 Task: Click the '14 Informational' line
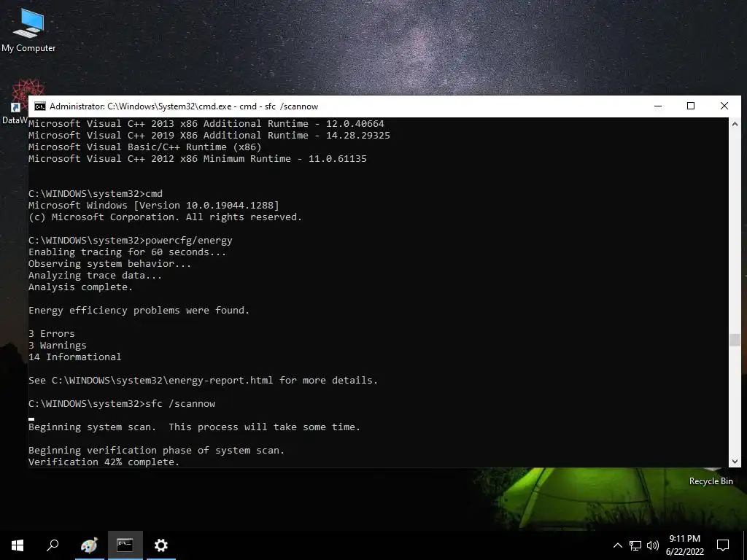click(75, 357)
